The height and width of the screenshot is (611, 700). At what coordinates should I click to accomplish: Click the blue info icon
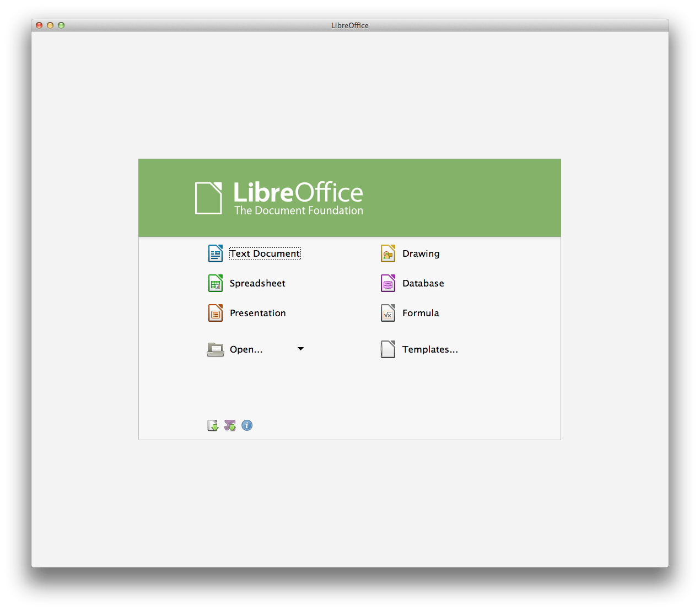click(247, 425)
